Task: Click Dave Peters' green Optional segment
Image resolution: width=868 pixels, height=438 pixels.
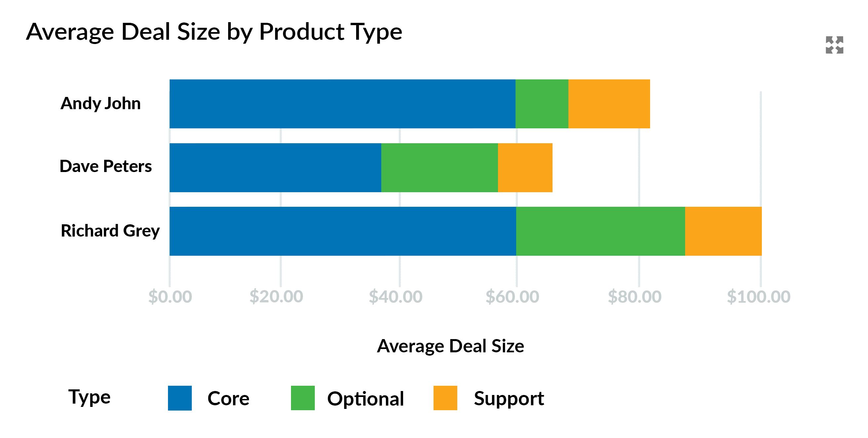Action: [439, 168]
